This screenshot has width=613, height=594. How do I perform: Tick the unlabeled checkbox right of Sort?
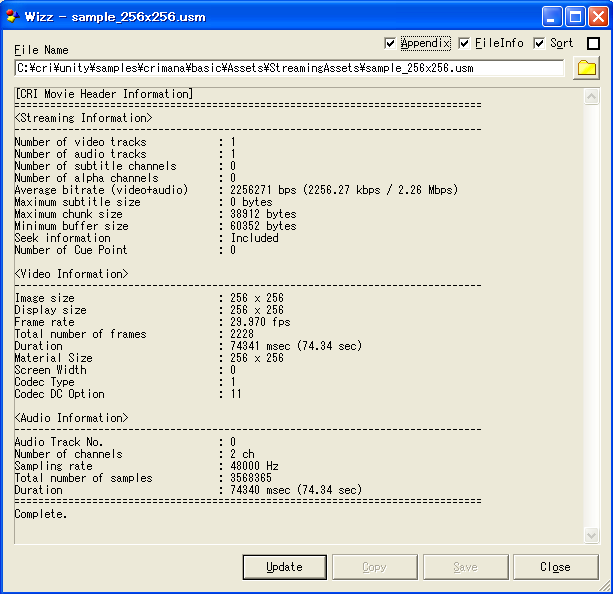(x=593, y=44)
